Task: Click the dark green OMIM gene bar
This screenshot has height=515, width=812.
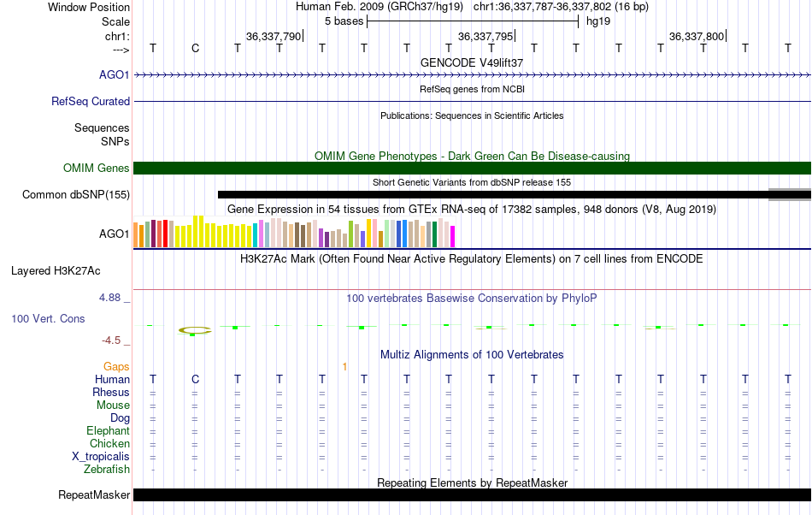Action: click(473, 168)
